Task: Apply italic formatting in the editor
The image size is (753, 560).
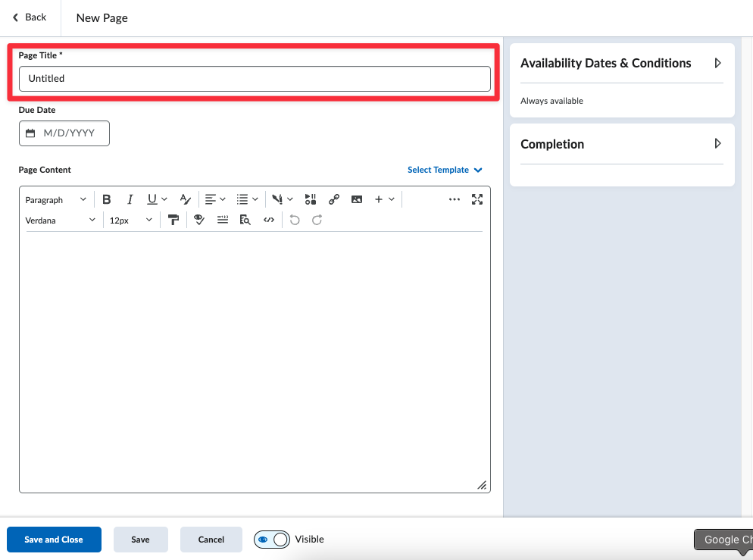Action: point(130,199)
